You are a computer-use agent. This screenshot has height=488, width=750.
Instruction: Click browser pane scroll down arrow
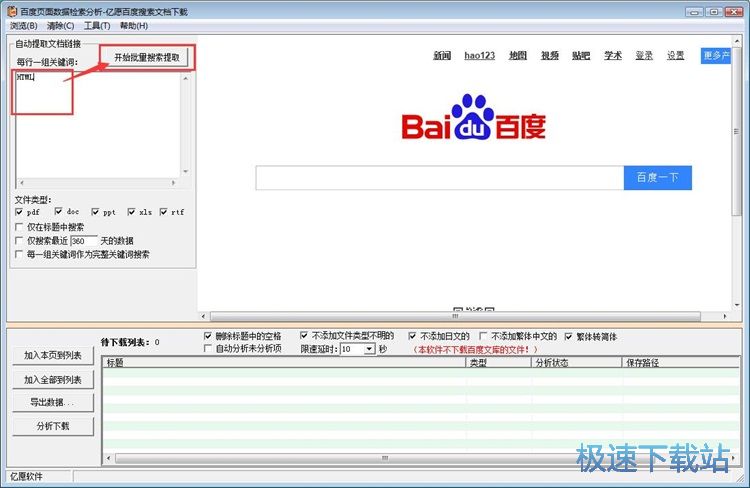[737, 305]
